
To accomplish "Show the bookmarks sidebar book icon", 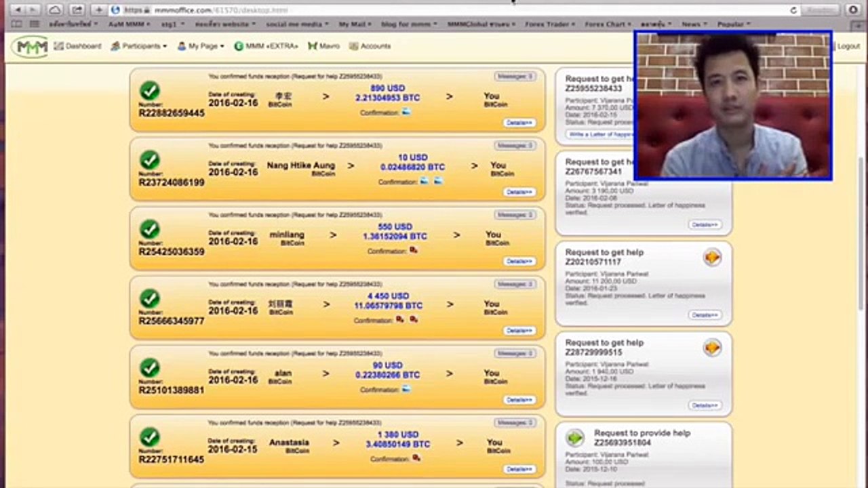I will pos(17,24).
